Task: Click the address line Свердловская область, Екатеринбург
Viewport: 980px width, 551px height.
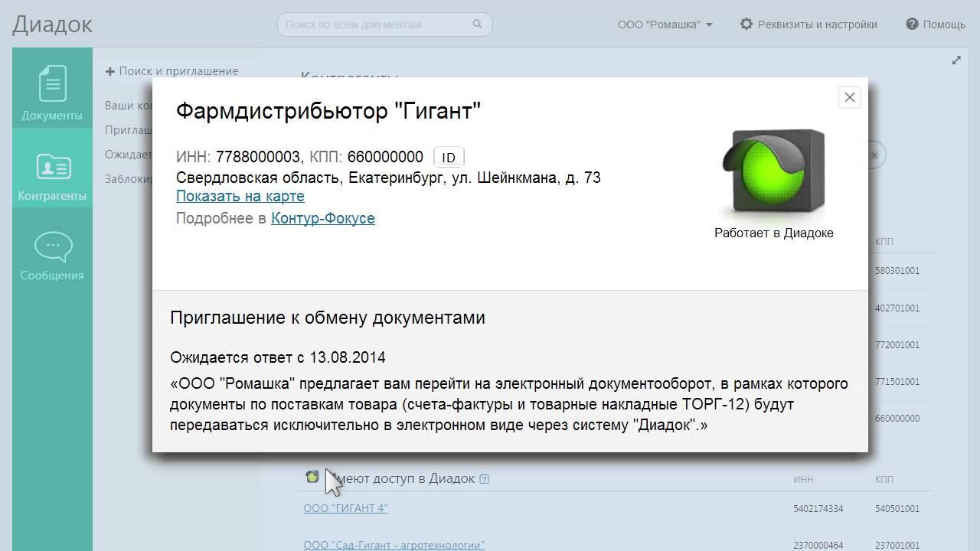Action: click(x=388, y=178)
